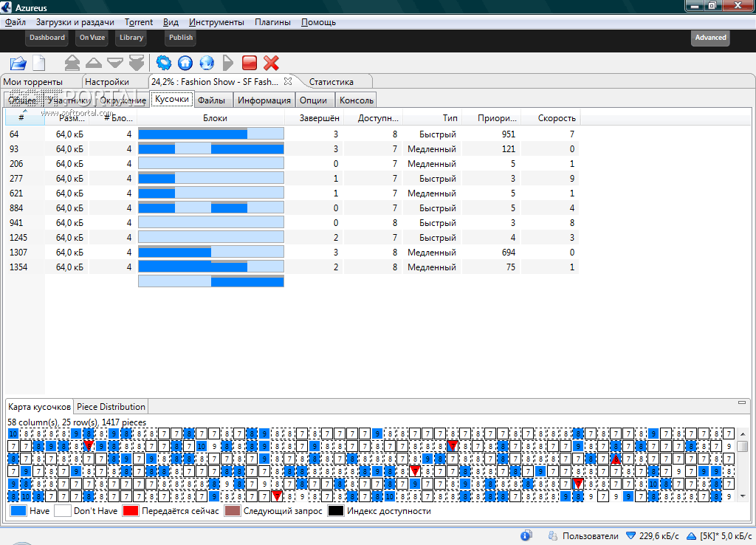
Task: Click priority value 951
Action: (508, 134)
